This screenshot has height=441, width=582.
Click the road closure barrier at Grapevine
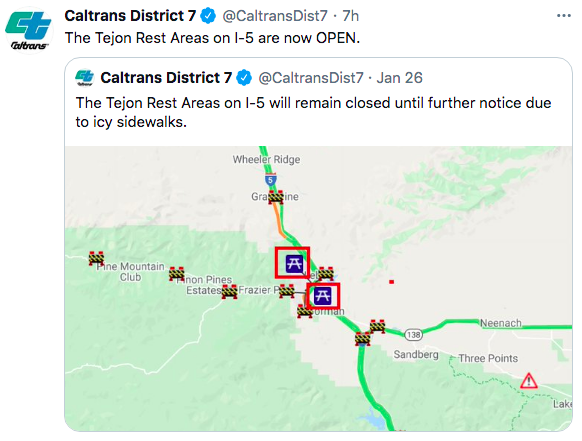[x=276, y=197]
